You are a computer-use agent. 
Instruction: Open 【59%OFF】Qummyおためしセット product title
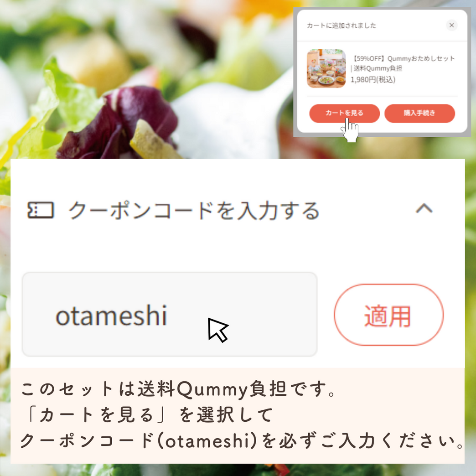[403, 59]
